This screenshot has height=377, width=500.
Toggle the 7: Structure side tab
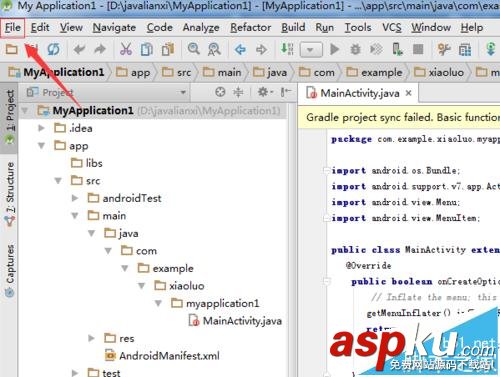click(10, 194)
